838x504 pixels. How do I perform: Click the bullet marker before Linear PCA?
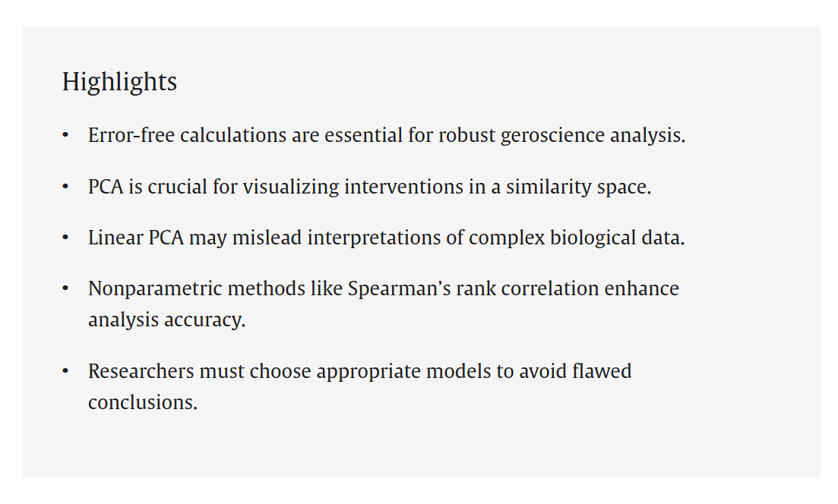click(65, 238)
